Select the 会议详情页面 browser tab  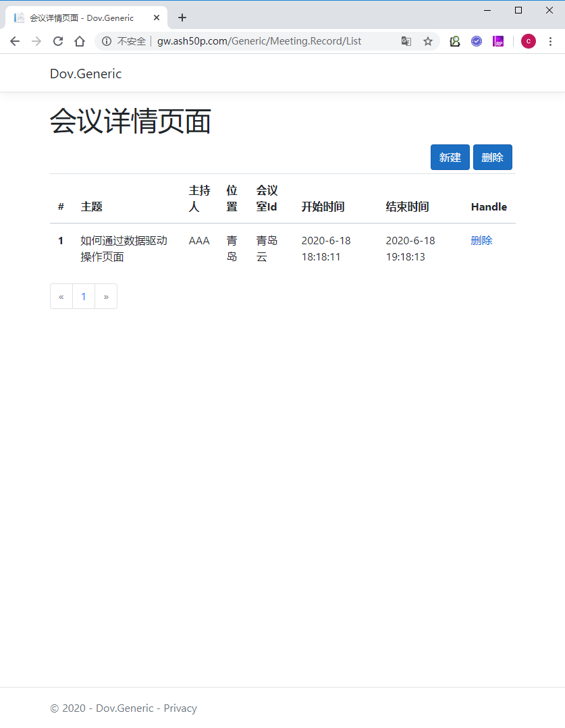[x=81, y=17]
